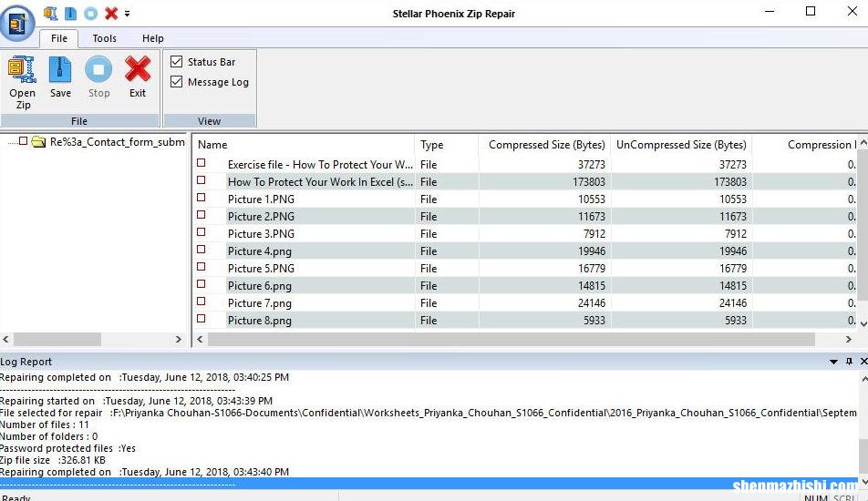Screen dimensions: 868x501
Task: Sort by UnCompressed Size (Bytes) column header
Action: pyautogui.click(x=681, y=145)
